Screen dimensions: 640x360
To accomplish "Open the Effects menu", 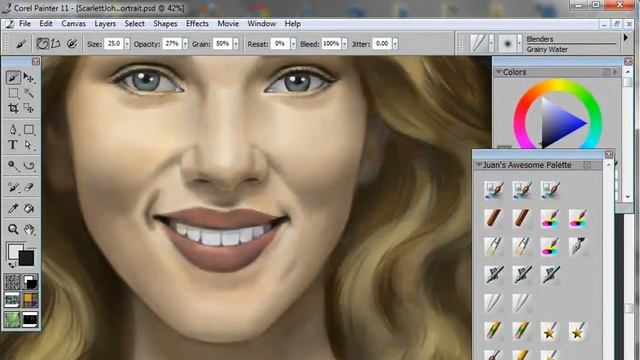I will click(x=197, y=24).
